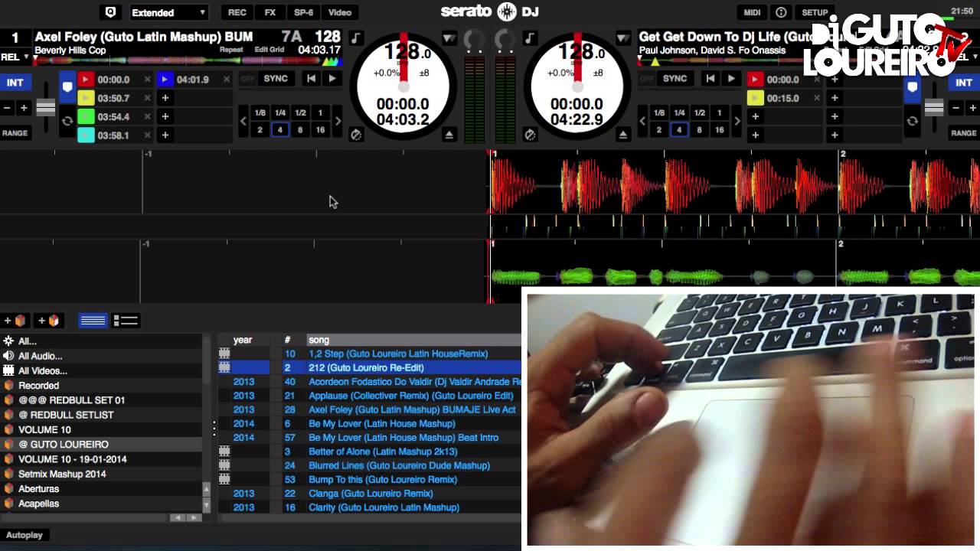Screen dimensions: 980x551
Task: Select the Acapellas crate
Action: coord(101,504)
